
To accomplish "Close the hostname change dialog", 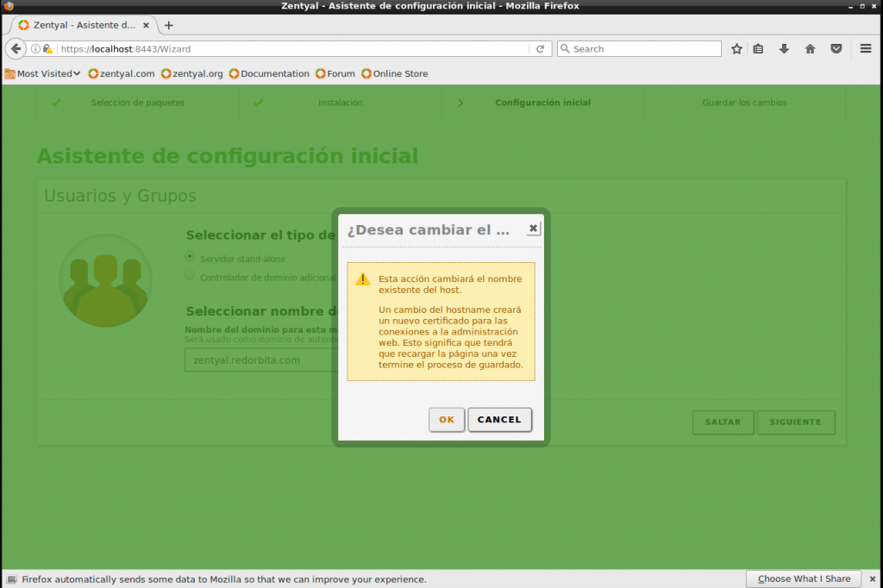I will pyautogui.click(x=533, y=228).
